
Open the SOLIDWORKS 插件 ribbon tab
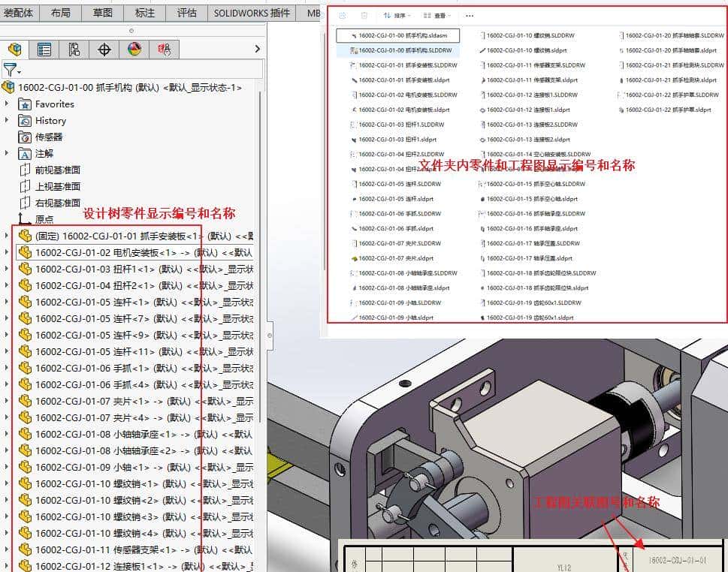252,12
